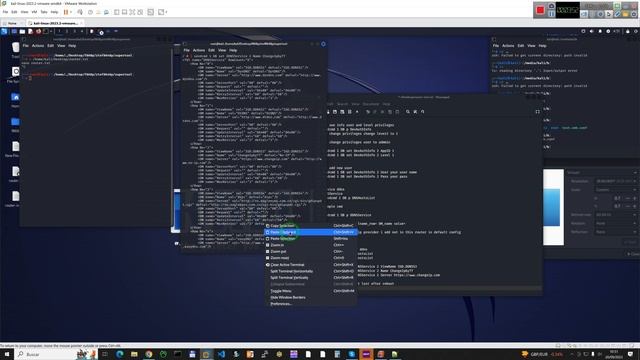The width and height of the screenshot is (640, 360).
Task: Choose Clear Active Terminal in the context menu
Action: [311, 265]
